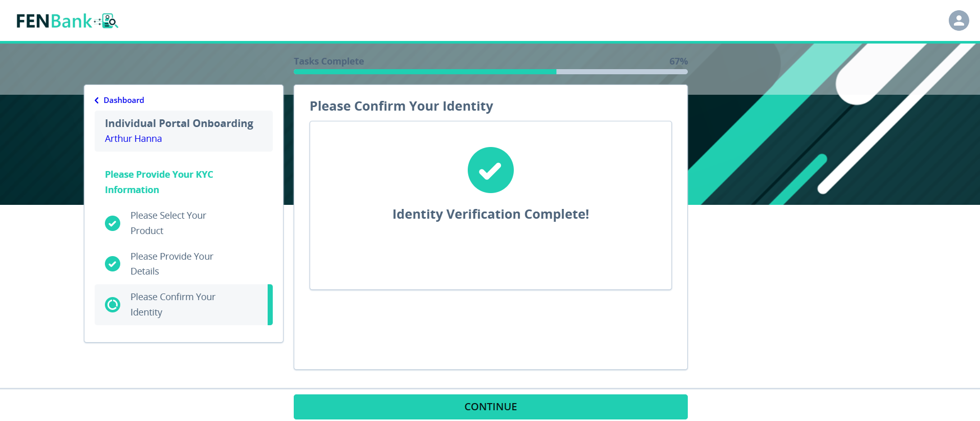Expand the Please Provide Your KYC Information section

[x=159, y=182]
